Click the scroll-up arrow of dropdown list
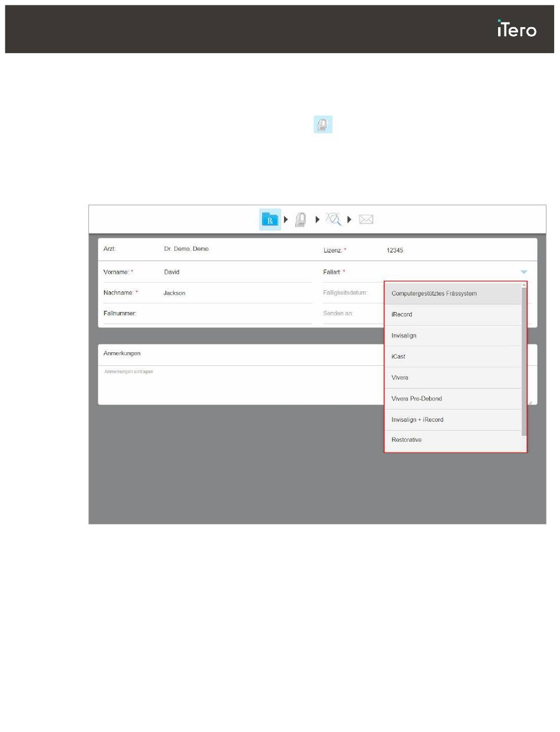This screenshot has height=732, width=560. 524,285
